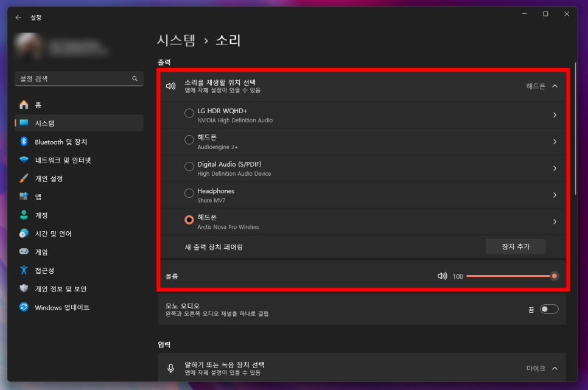Click the 입력 section heading
Screen dimensions: 588x390
164,344
